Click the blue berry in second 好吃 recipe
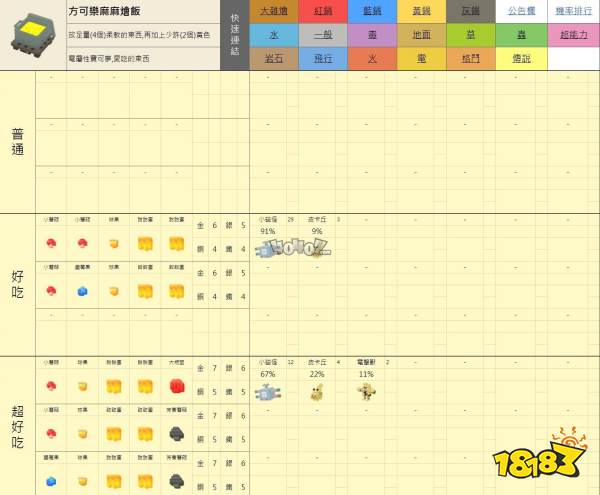Viewport: 600px width, 495px height. click(82, 291)
